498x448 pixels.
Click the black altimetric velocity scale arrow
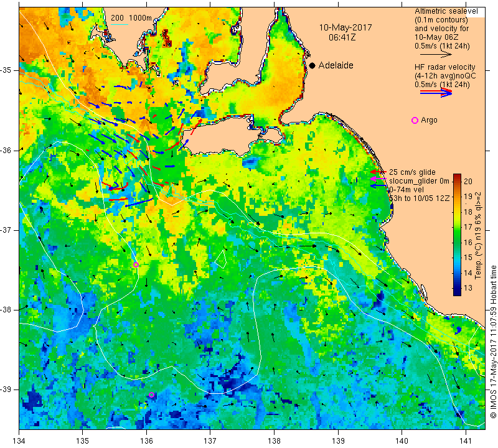pyautogui.click(x=436, y=55)
